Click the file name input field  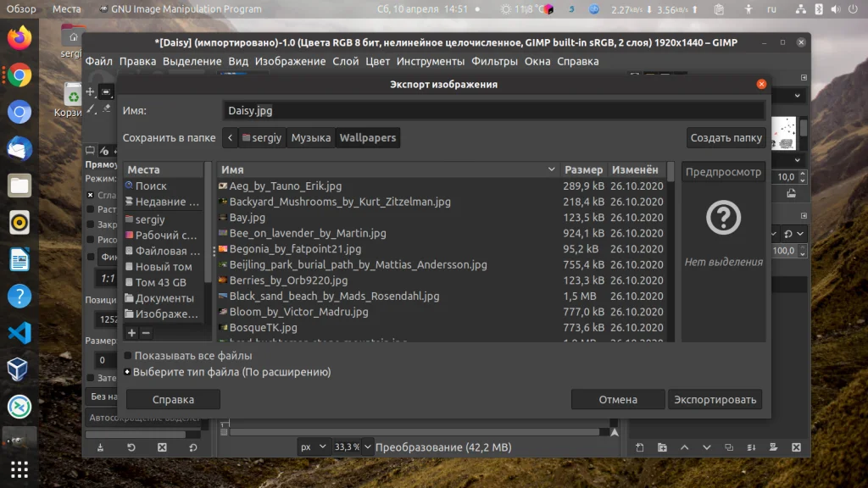[x=493, y=111]
